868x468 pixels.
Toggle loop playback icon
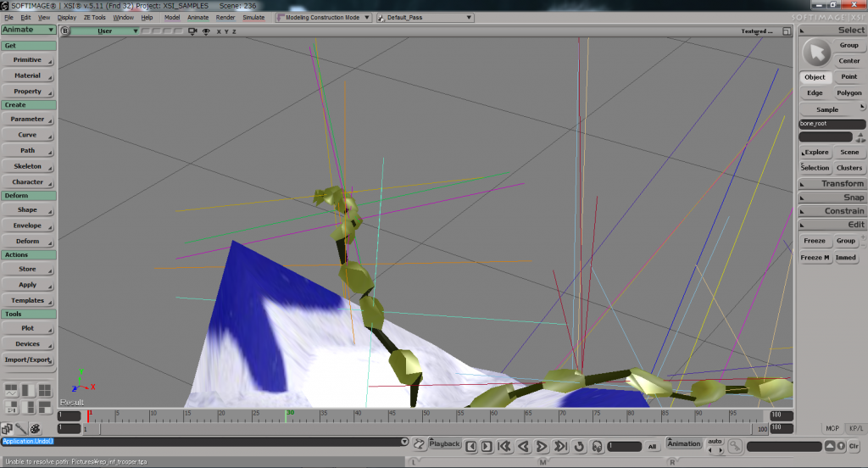(x=580, y=447)
